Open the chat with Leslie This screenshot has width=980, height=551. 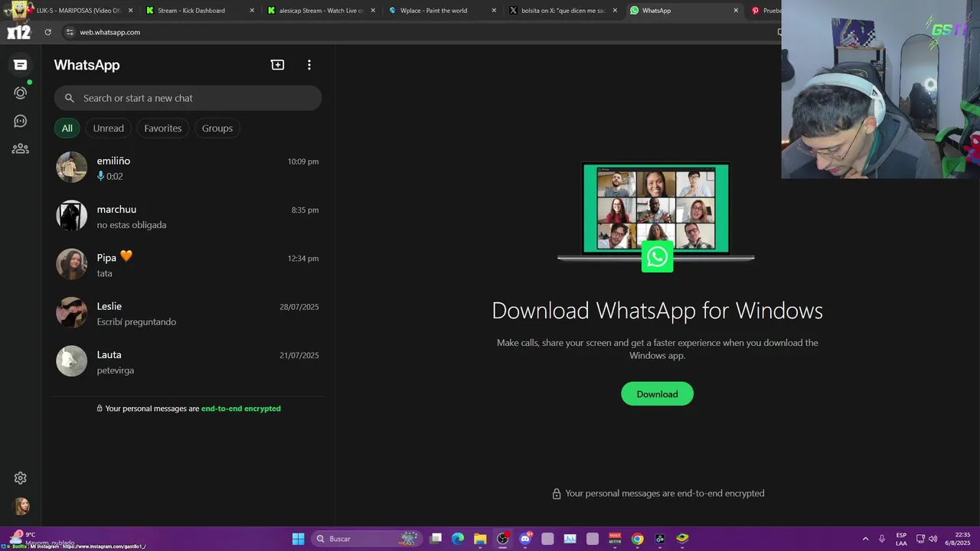pyautogui.click(x=188, y=313)
